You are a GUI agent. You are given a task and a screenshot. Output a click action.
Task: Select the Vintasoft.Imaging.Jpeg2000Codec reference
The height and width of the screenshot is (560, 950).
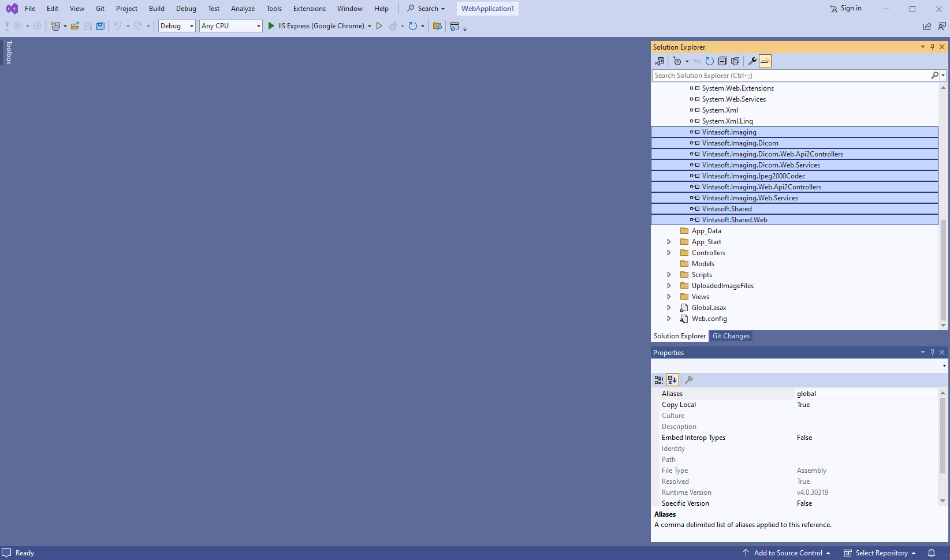point(754,176)
